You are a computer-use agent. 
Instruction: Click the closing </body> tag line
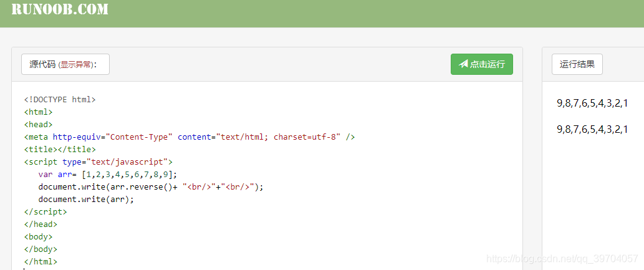click(x=41, y=249)
